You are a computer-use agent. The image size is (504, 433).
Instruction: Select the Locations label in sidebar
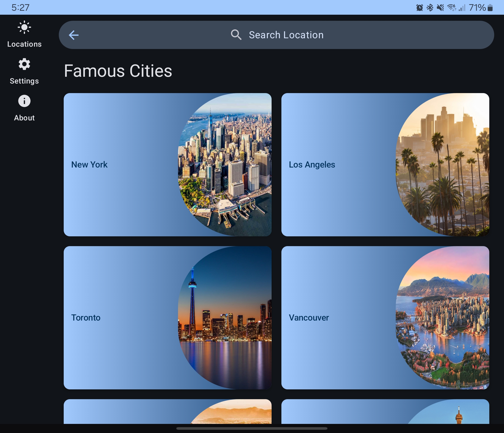coord(24,44)
